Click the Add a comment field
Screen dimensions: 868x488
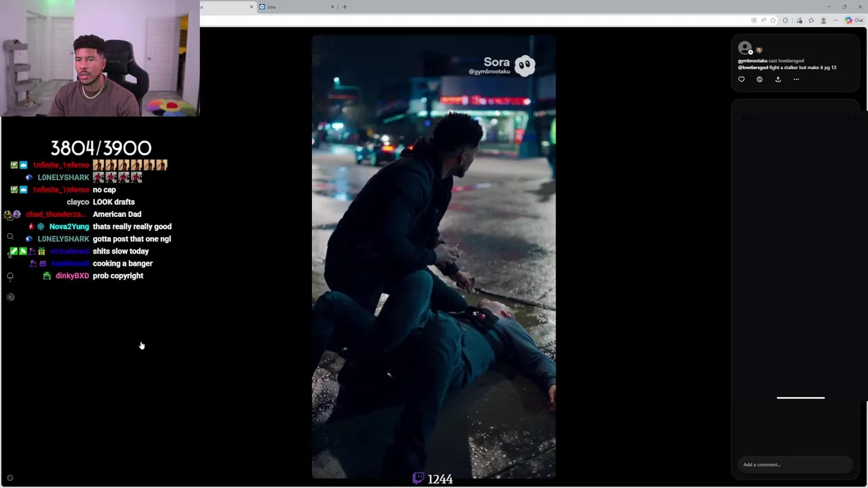pyautogui.click(x=795, y=464)
